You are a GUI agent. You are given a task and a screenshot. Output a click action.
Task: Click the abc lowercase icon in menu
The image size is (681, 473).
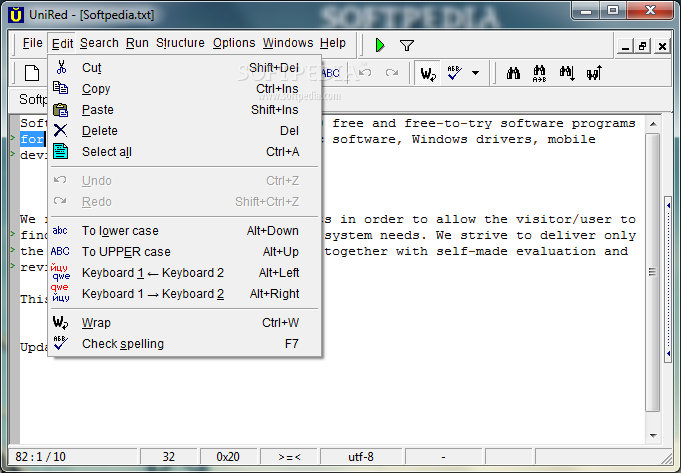point(60,231)
